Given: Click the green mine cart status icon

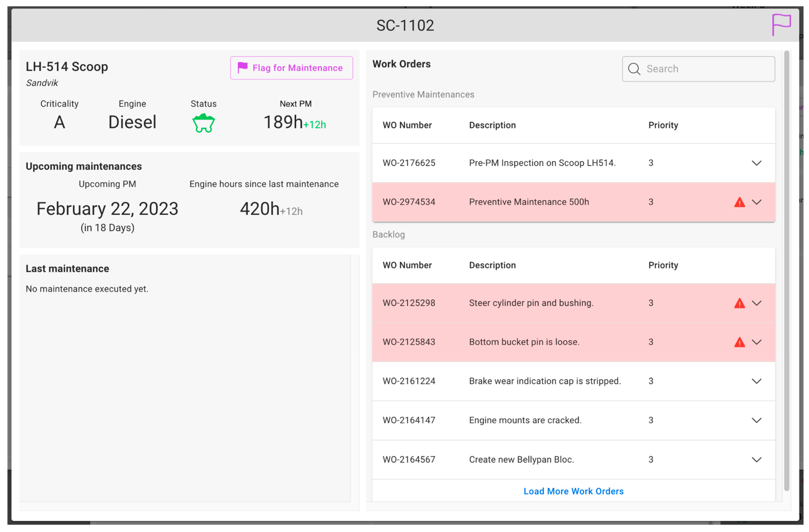Looking at the screenshot, I should 203,123.
